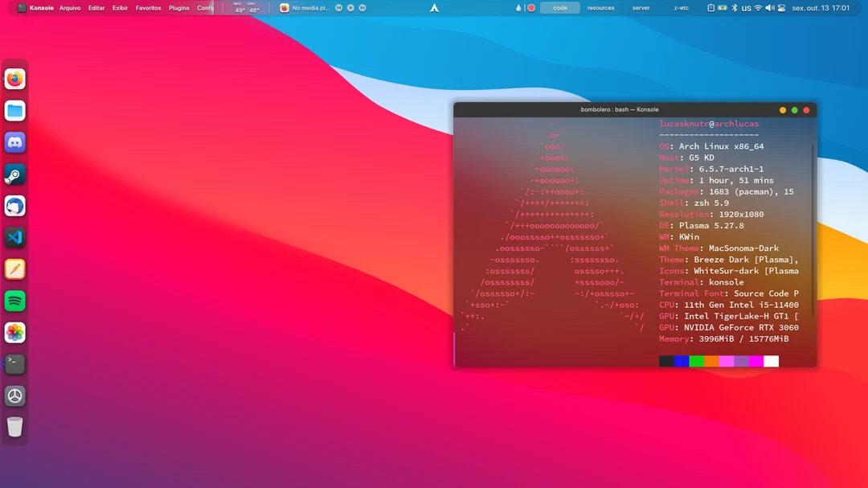This screenshot has height=488, width=868.
Task: Open Discord from the dock
Action: 14,142
